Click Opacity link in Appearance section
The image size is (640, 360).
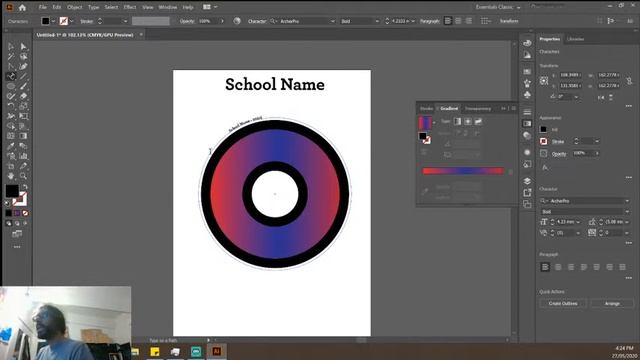pyautogui.click(x=559, y=154)
